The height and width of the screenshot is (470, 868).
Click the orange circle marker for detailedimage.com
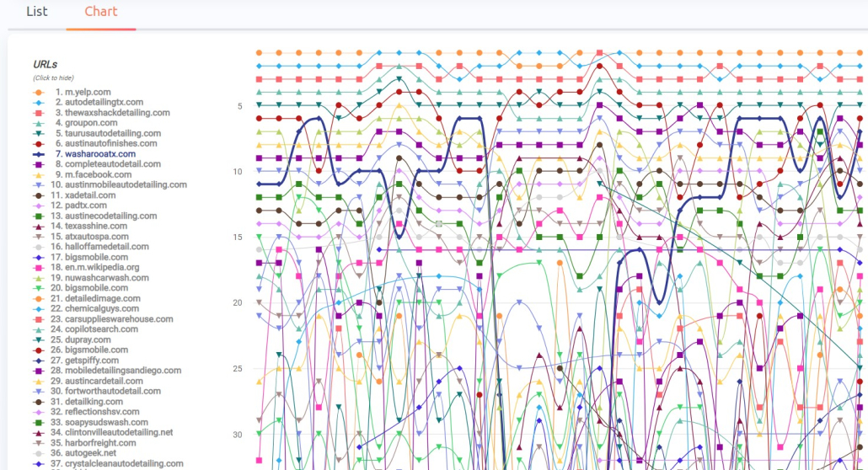[38, 298]
